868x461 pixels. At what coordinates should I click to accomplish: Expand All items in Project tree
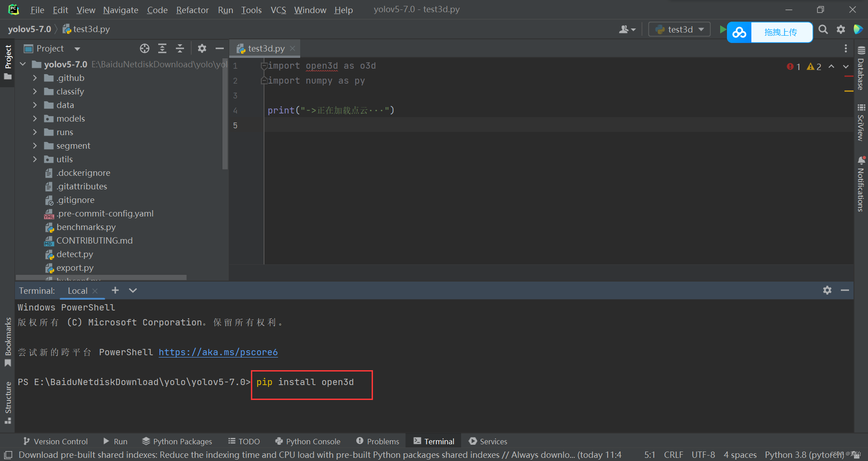(x=162, y=48)
